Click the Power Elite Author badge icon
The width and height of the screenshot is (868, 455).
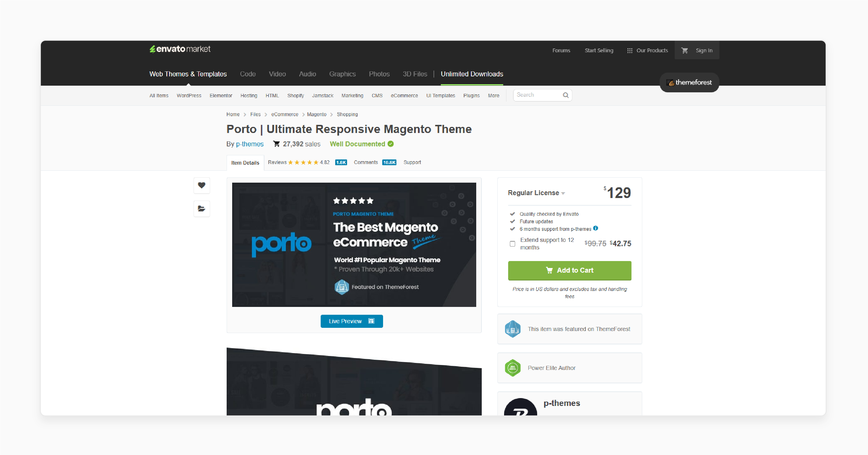[x=513, y=368]
